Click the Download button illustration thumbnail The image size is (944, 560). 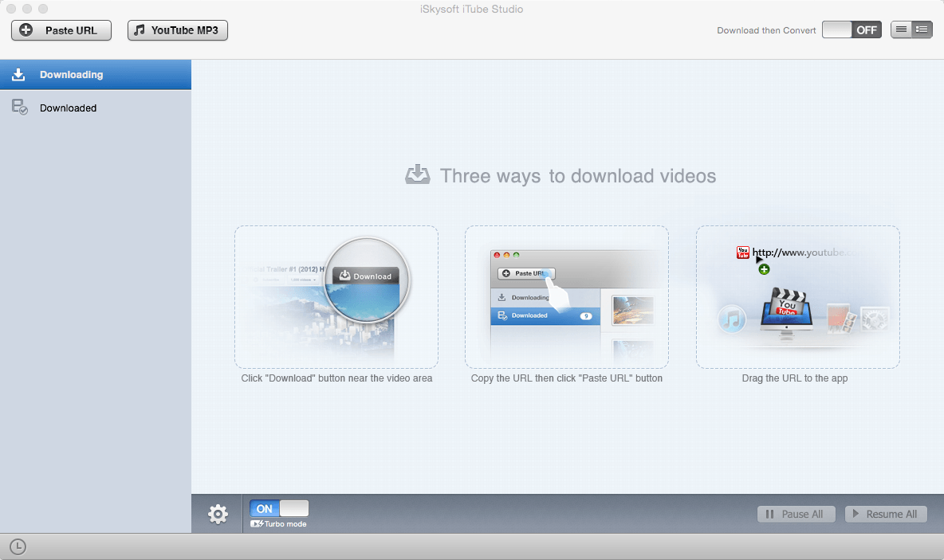tap(336, 297)
